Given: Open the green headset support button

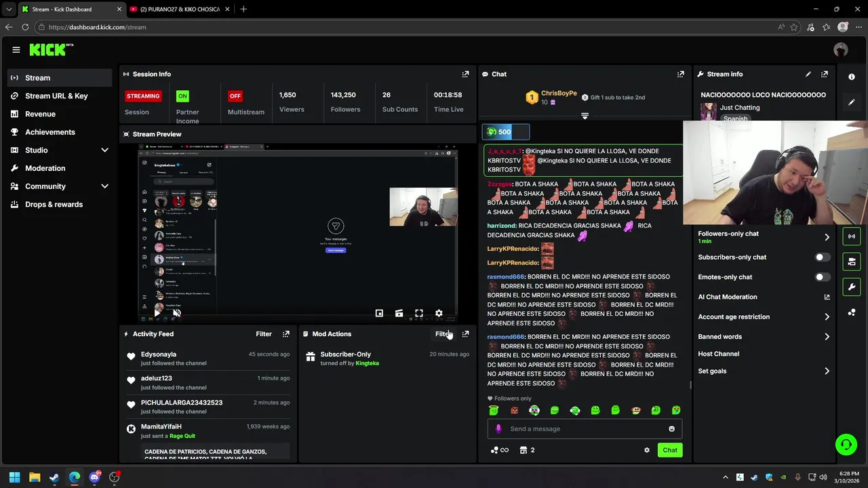Looking at the screenshot, I should [x=846, y=445].
